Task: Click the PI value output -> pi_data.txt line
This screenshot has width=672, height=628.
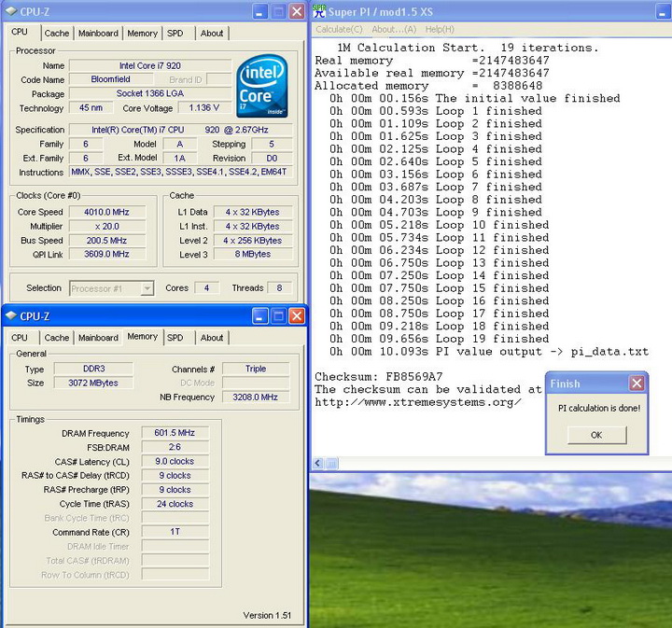Action: 489,352
